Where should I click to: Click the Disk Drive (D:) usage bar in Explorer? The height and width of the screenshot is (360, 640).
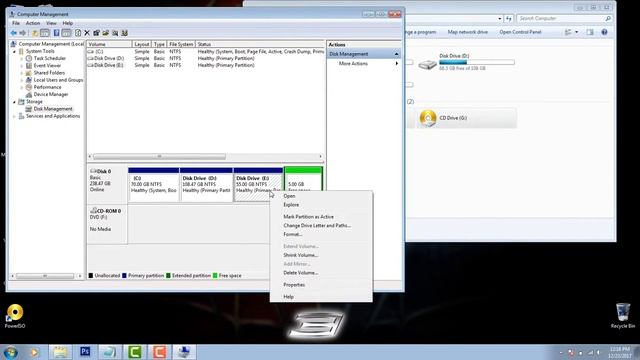click(477, 62)
